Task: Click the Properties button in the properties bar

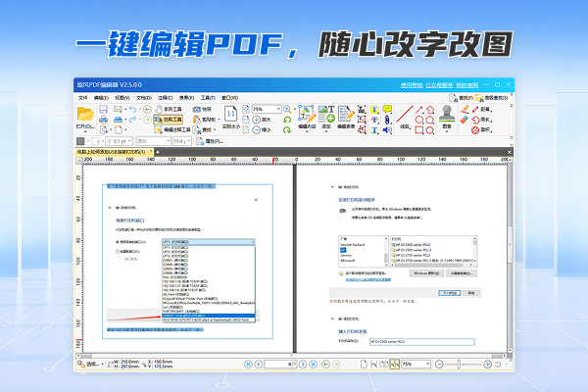Action: click(x=210, y=141)
